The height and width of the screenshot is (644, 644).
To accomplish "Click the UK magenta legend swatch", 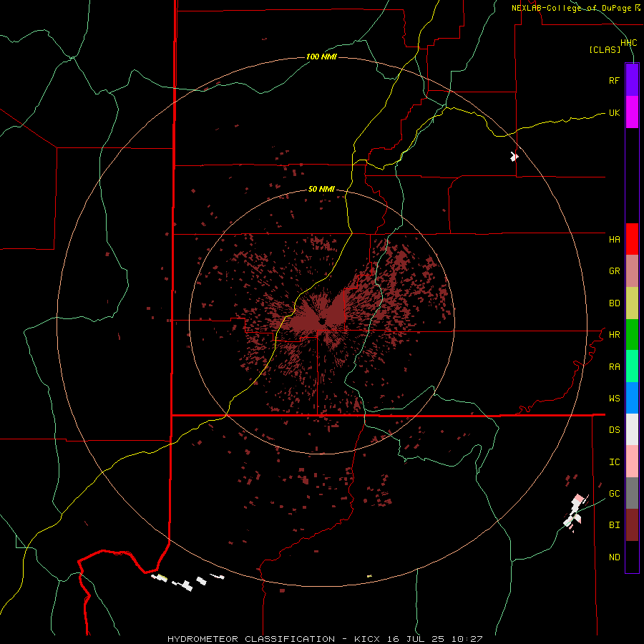I will 632,112.
